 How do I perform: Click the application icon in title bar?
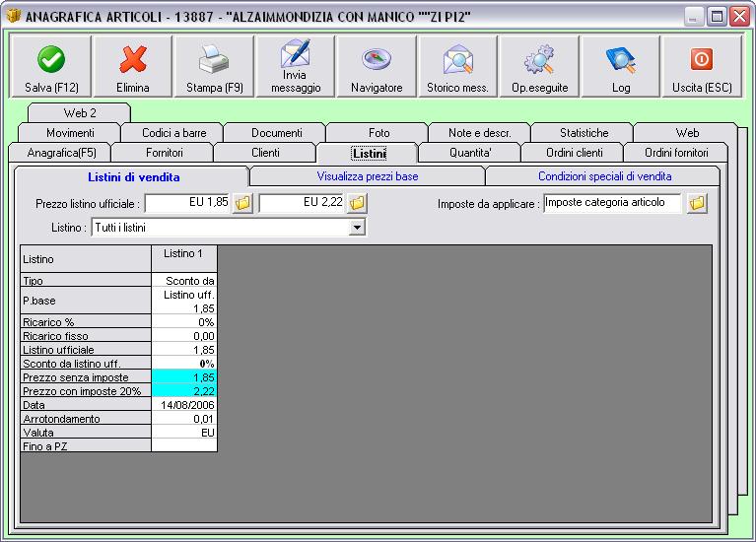point(13,16)
